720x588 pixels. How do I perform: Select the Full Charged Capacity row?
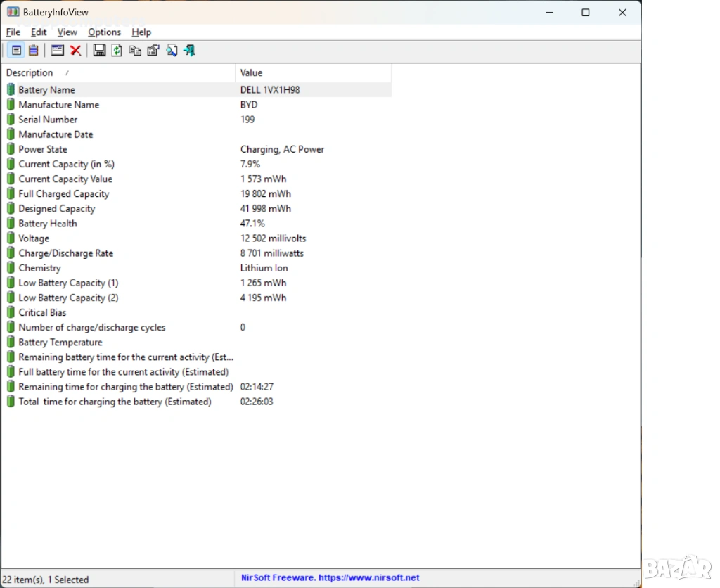click(63, 194)
